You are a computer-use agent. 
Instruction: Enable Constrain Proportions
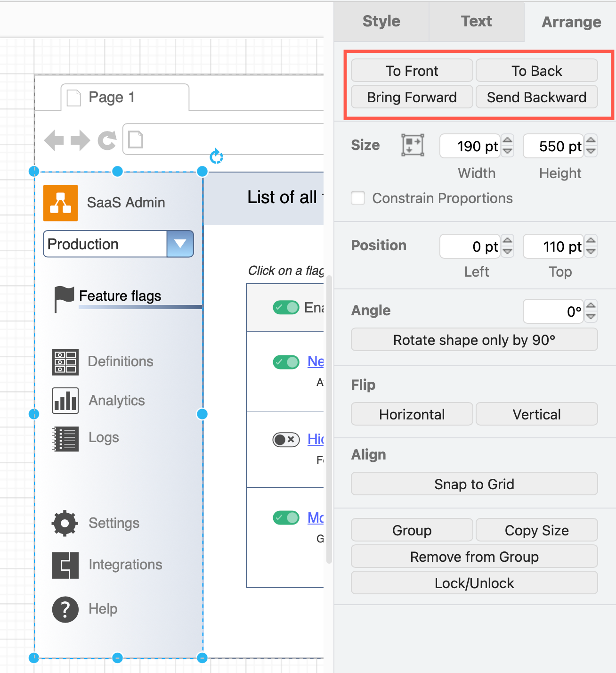tap(358, 198)
